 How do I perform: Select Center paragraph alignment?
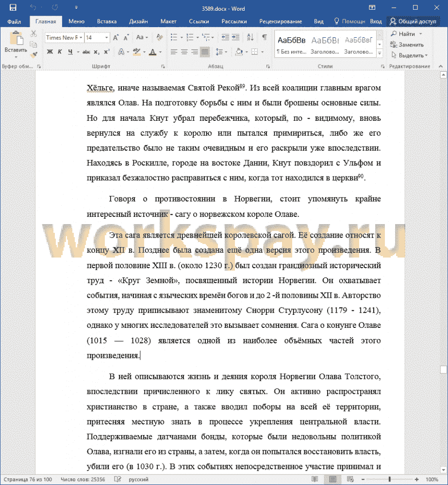(x=184, y=52)
